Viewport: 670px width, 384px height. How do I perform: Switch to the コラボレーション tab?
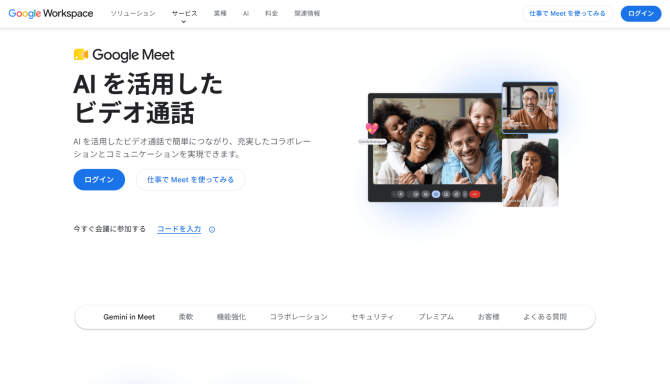298,317
